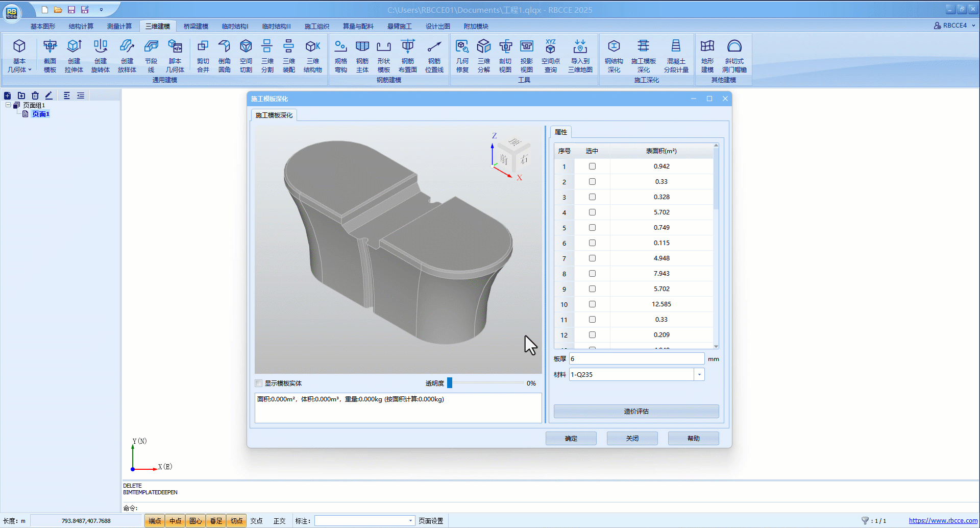Check the checkbox for row 1
This screenshot has height=528, width=980.
coord(592,166)
